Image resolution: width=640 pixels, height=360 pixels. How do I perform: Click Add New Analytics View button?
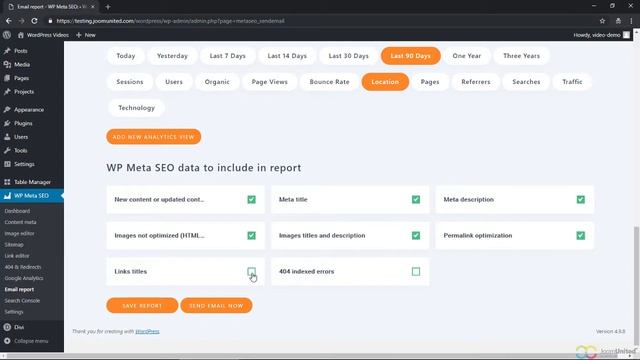[154, 137]
